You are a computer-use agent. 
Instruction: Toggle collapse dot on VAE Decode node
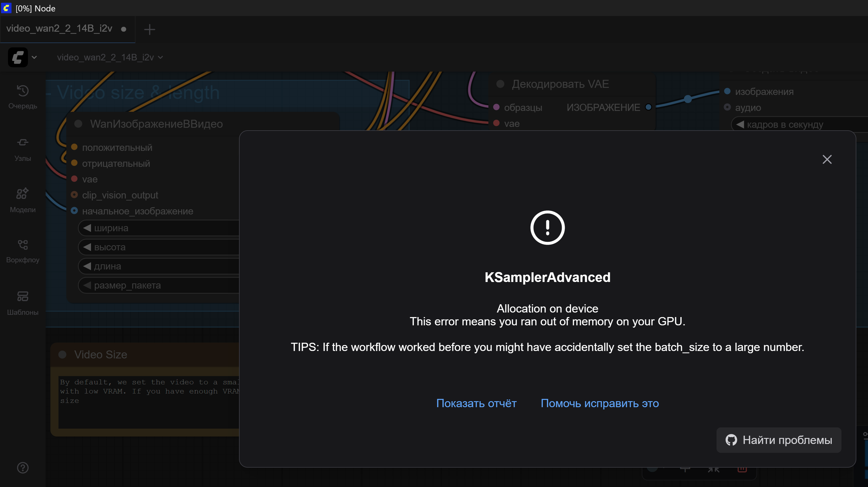pos(500,84)
